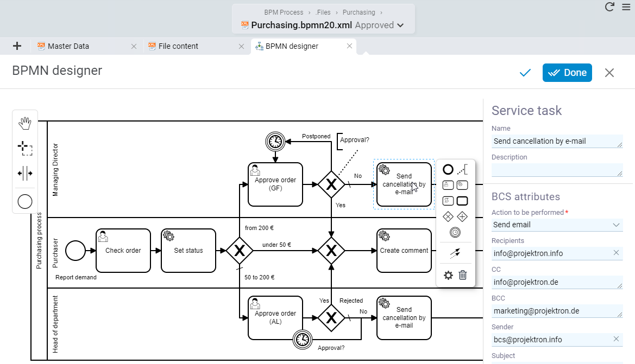Screen dimensions: 635x364
Task: Select the Approve order (AL) task
Action: (275, 318)
